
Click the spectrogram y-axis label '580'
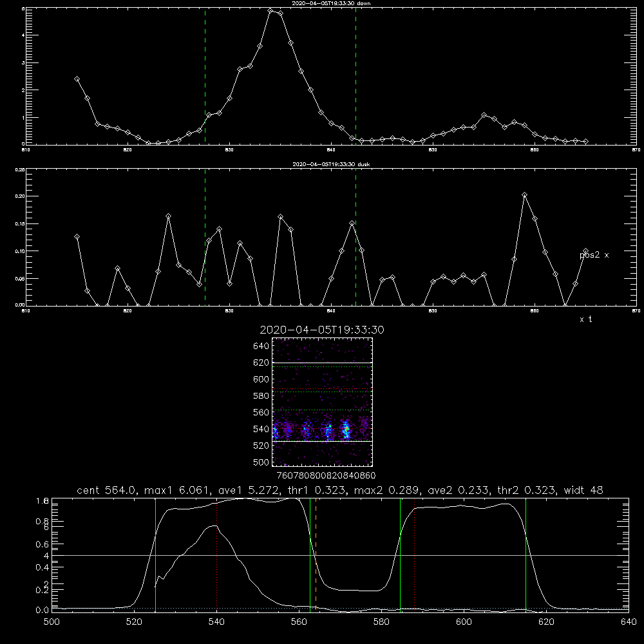[261, 395]
